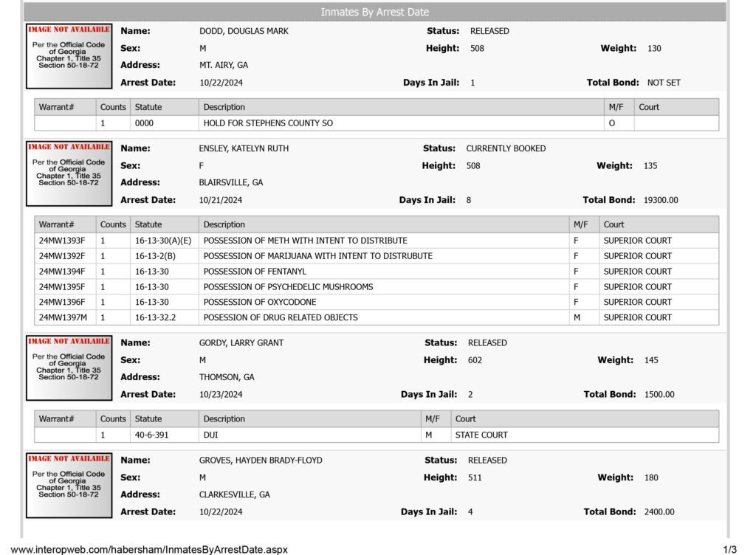The height and width of the screenshot is (555, 756).
Task: Click the Hold for Stephens County SO entry
Action: [268, 123]
